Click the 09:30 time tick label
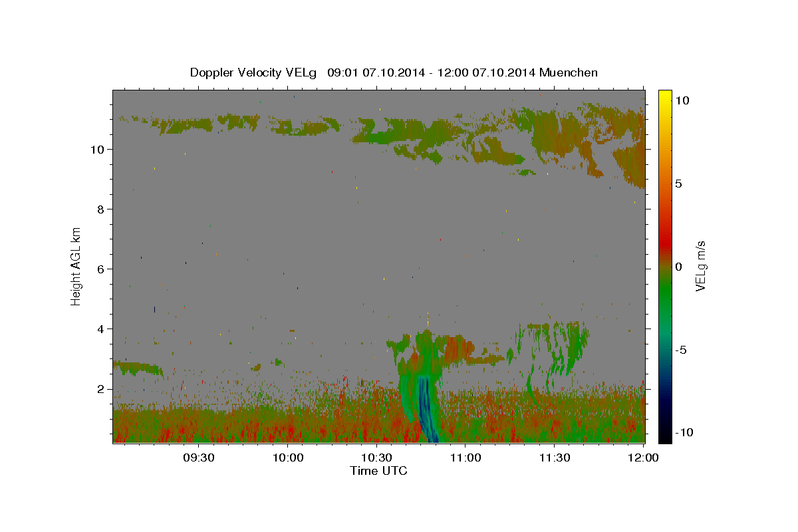 tap(199, 458)
